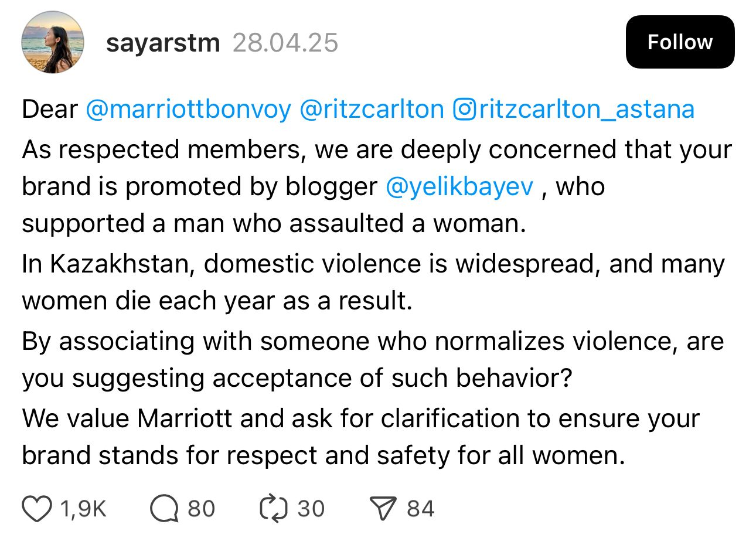756x538 pixels.
Task: Follow the sayarstm account
Action: click(680, 42)
